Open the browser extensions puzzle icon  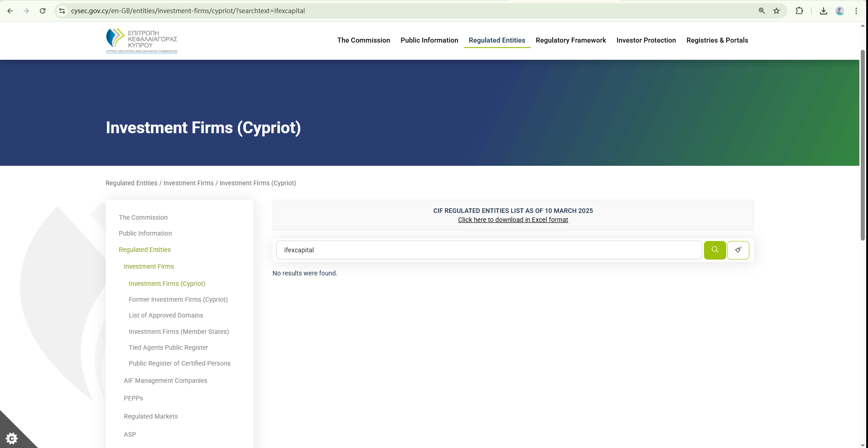(799, 11)
